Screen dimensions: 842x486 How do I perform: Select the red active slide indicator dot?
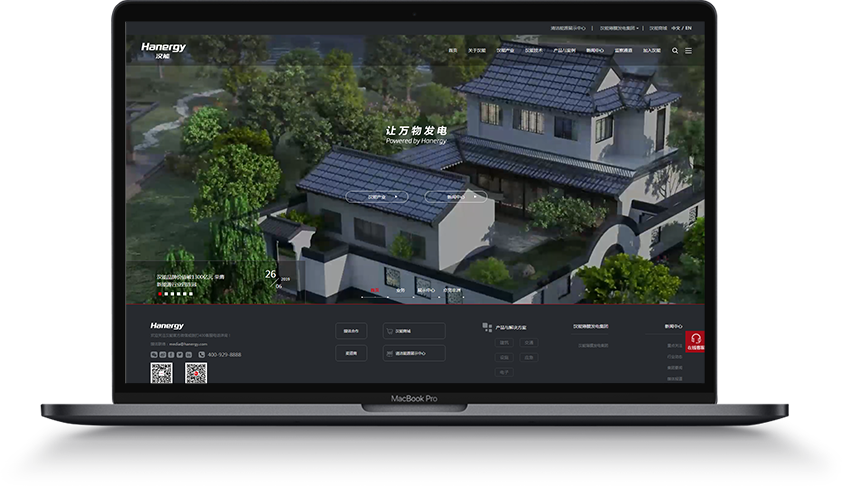tap(160, 294)
